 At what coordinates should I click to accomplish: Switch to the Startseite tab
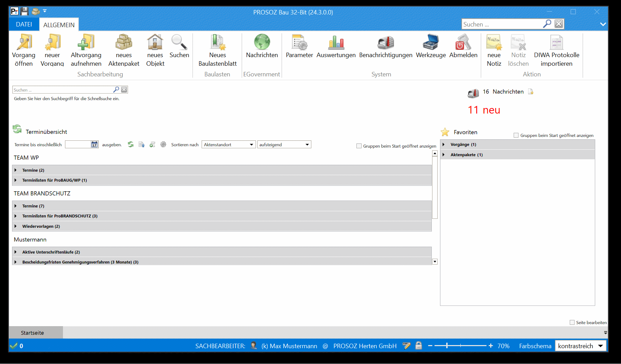point(36,333)
